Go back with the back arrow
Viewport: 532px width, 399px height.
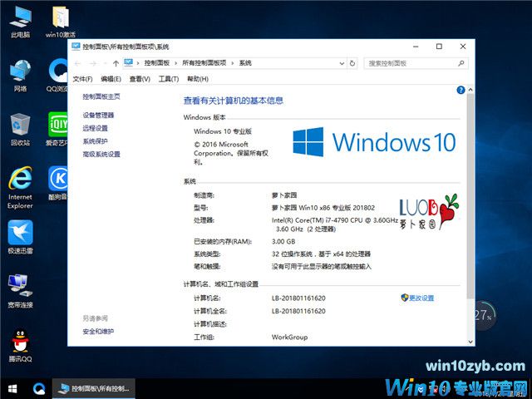click(77, 63)
